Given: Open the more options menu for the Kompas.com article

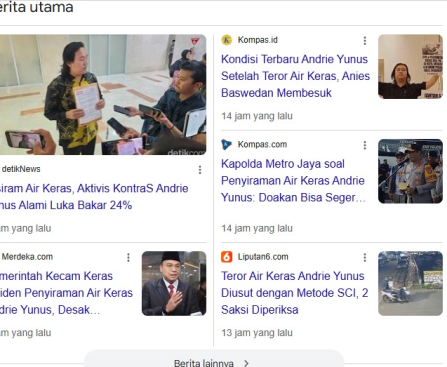Looking at the screenshot, I should (365, 145).
